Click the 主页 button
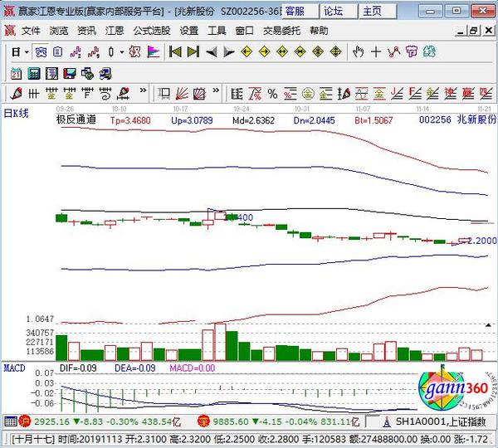The width and height of the screenshot is (498, 448). [378, 12]
